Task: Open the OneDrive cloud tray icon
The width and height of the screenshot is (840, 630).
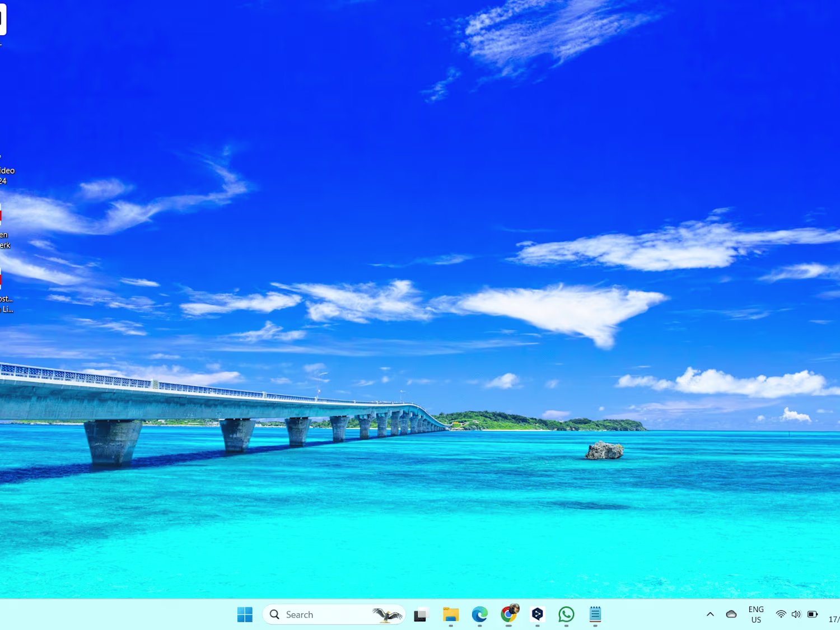Action: [x=731, y=614]
